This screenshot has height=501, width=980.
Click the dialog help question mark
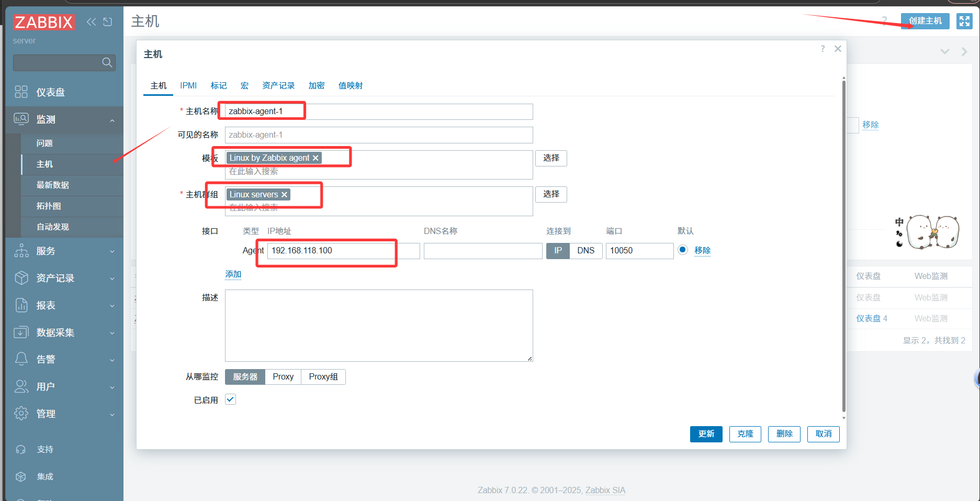point(823,49)
